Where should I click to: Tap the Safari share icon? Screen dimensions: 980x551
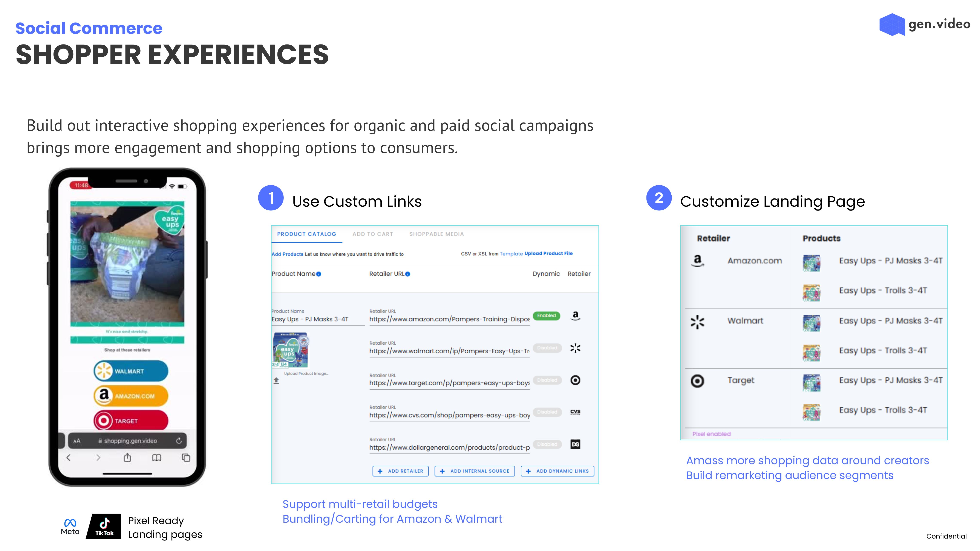tap(127, 458)
